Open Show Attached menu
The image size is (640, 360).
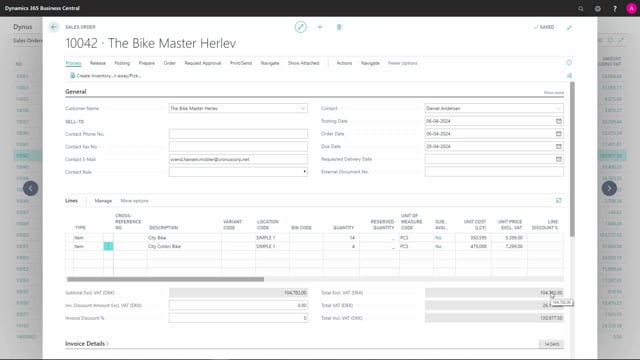[303, 63]
